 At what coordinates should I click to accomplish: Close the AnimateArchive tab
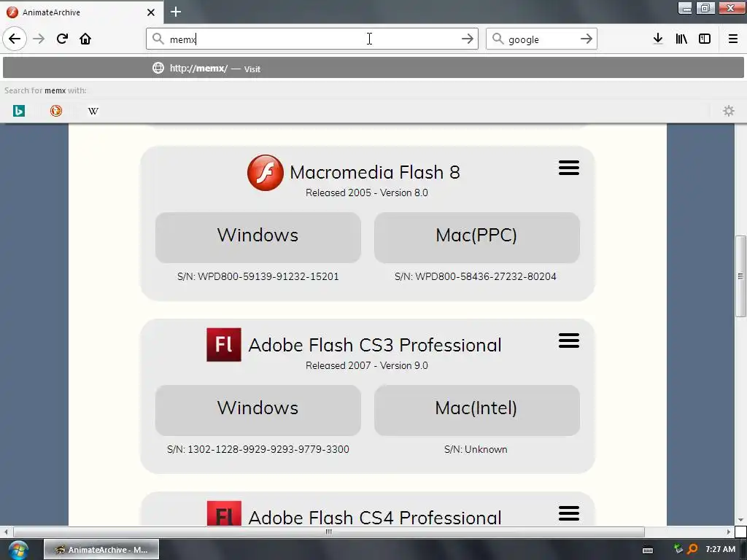pos(150,12)
